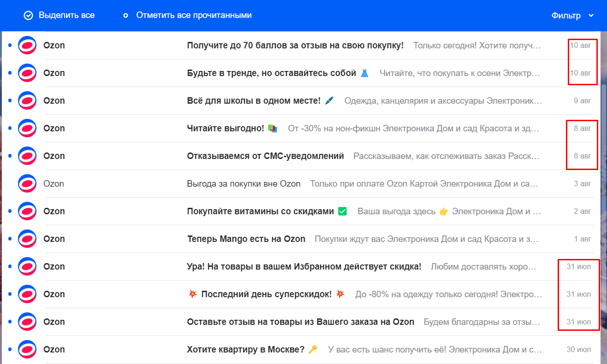This screenshot has height=364, width=607.
Task: Toggle unread dot on 'Получите до 70 баллов' email
Action: [x=10, y=45]
